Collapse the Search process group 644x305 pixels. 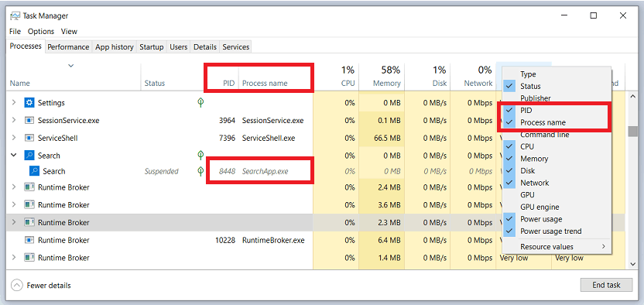[14, 155]
